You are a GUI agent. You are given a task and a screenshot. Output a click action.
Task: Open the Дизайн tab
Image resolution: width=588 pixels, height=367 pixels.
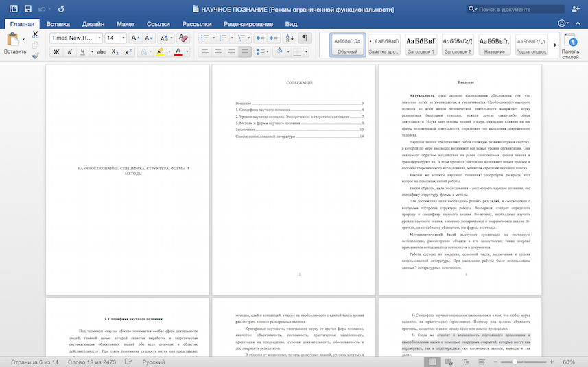coord(93,24)
